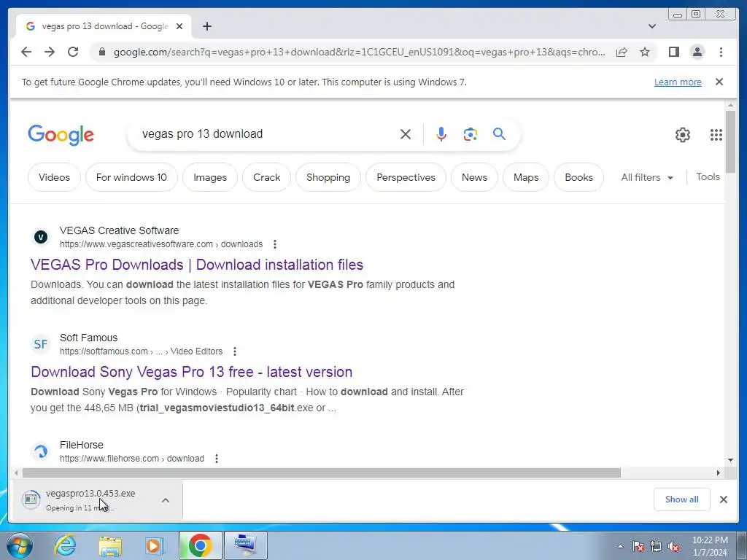Clear the search box text
747x560 pixels.
click(x=406, y=134)
